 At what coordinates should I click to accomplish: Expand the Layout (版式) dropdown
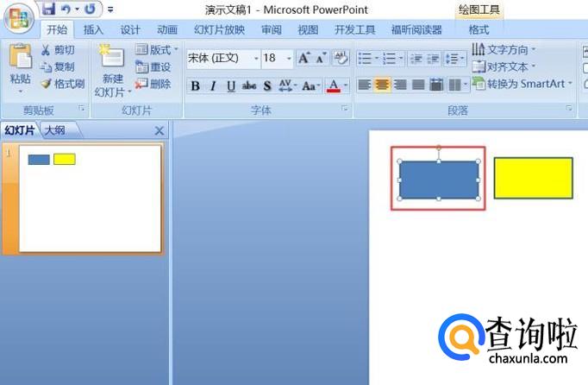point(157,50)
